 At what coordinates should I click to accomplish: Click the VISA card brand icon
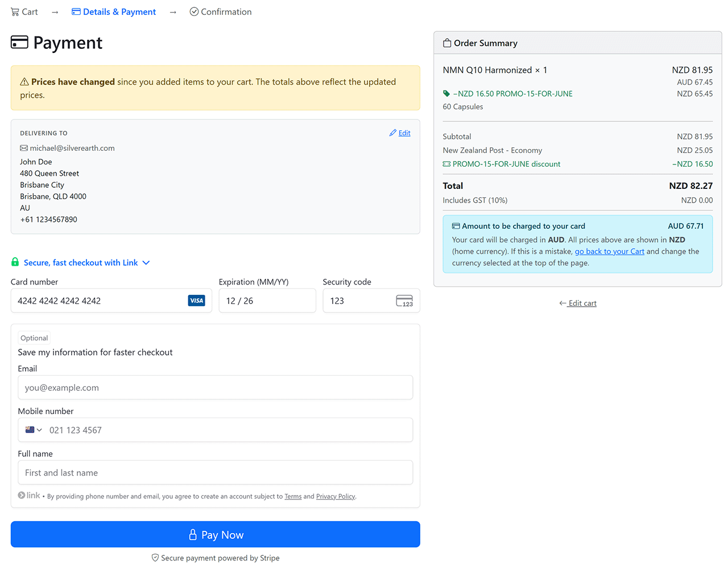196,300
